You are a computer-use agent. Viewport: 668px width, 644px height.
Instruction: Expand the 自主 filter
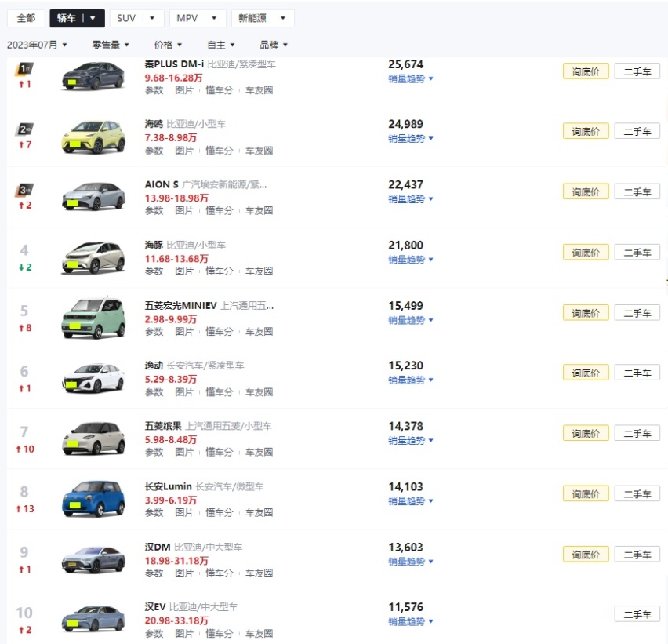220,45
